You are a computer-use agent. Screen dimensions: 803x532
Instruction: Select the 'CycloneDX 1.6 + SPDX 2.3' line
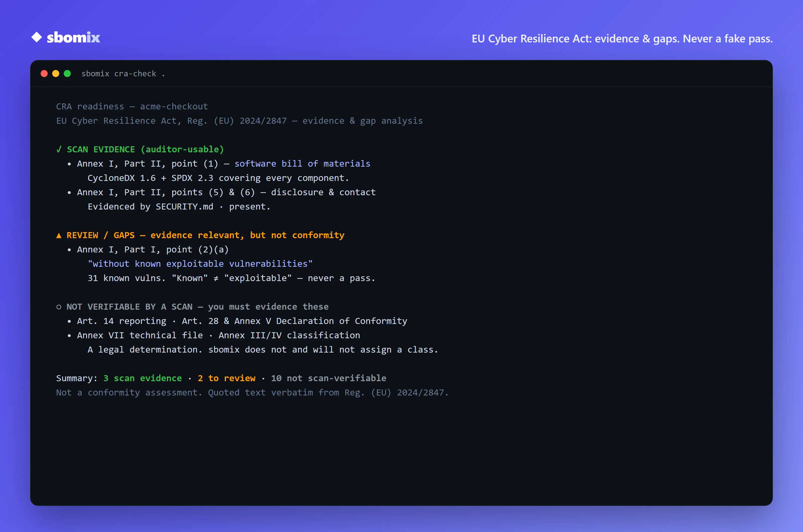point(218,178)
